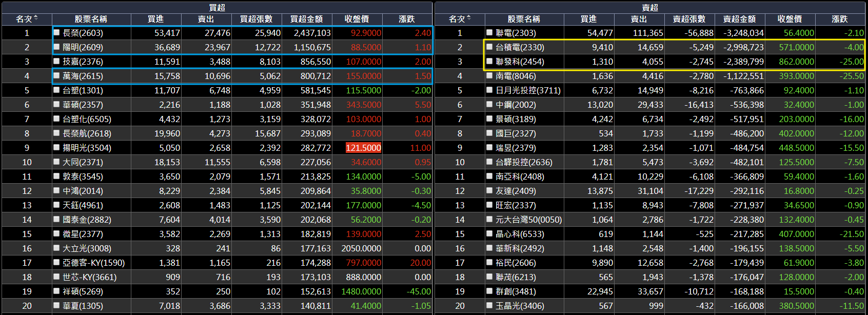Click the closing price 571.0000
Screen dimensions: 868x315
(796, 47)
